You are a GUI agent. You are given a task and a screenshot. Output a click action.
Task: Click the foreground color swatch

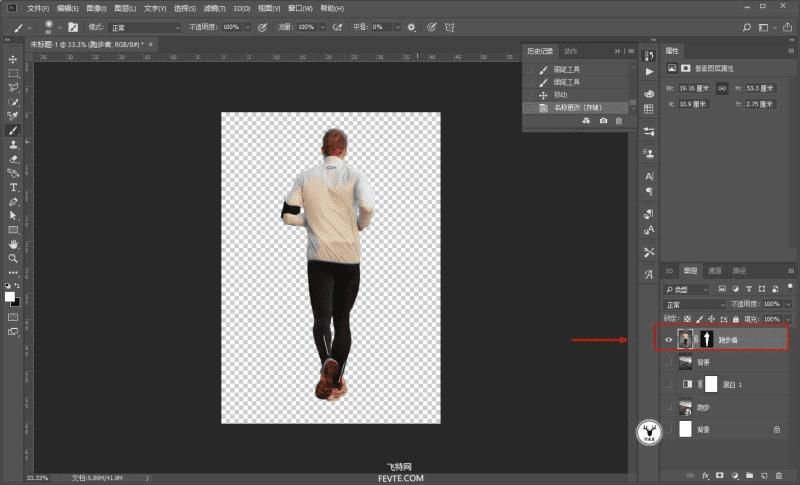pos(11,296)
